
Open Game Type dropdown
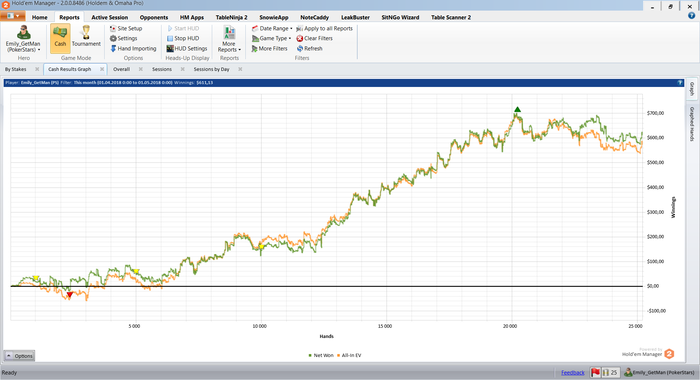pyautogui.click(x=271, y=38)
